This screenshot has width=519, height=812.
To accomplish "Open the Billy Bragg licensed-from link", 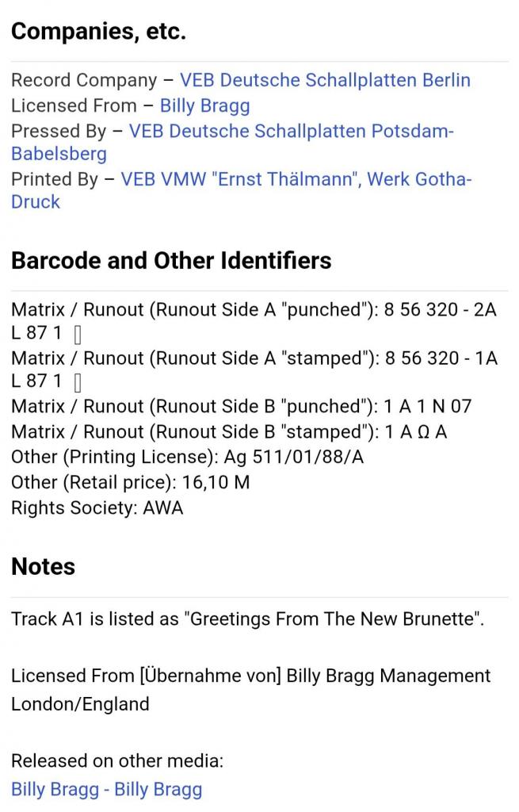I will point(204,105).
